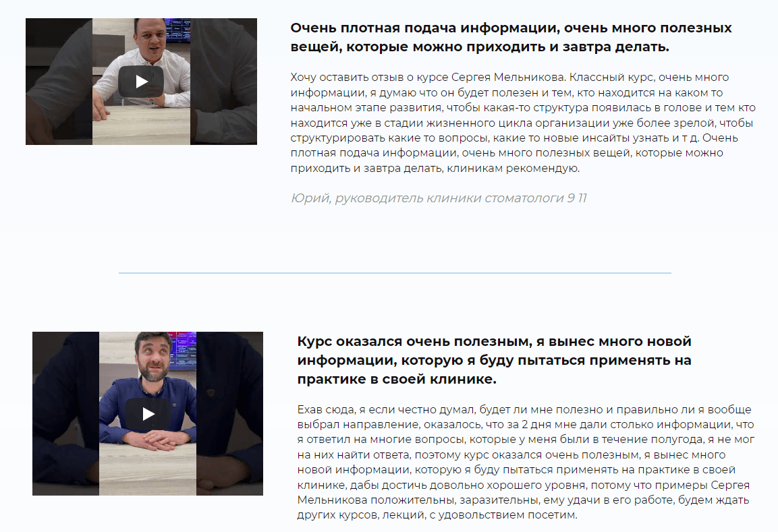The height and width of the screenshot is (532, 778).
Task: Click the author caption "Юрий, руководитель клиники"
Action: (439, 198)
